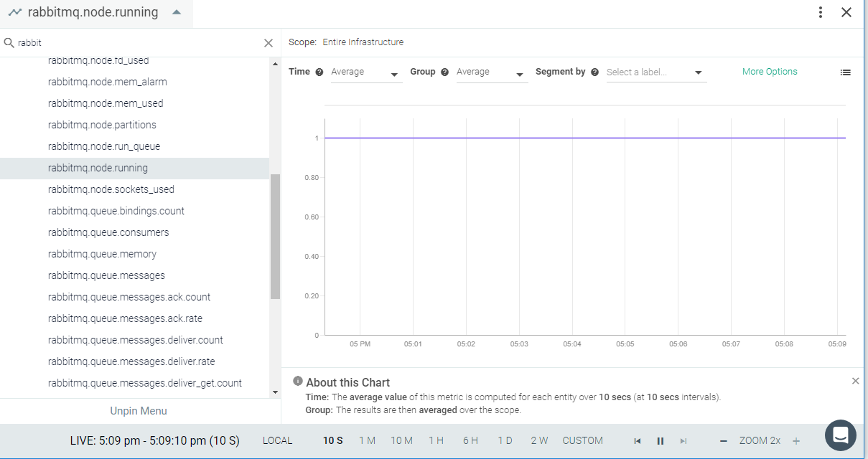Dismiss the About this Chart panel
868x459 pixels.
pos(855,381)
